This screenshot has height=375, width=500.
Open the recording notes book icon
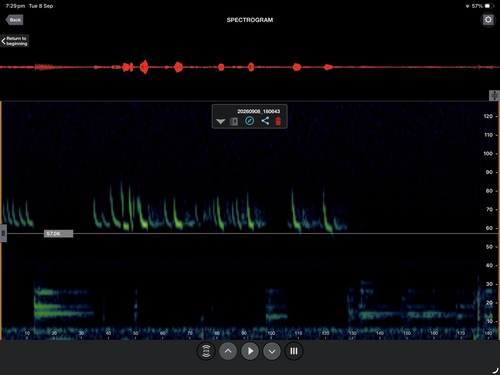pos(234,122)
